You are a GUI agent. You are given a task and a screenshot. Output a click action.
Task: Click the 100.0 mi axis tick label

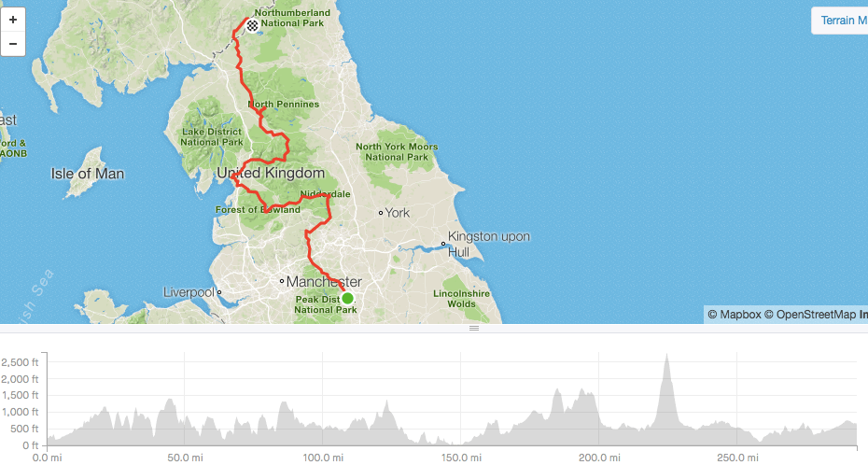point(323,458)
